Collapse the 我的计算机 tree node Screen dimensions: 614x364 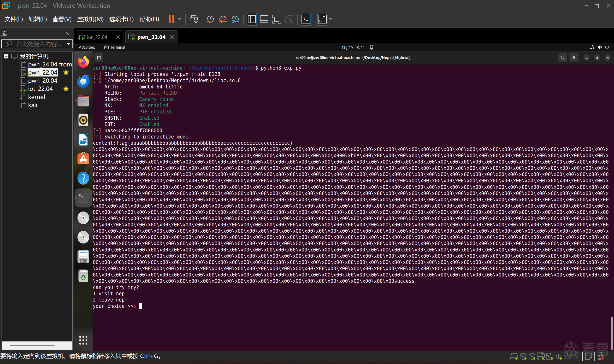pos(6,56)
